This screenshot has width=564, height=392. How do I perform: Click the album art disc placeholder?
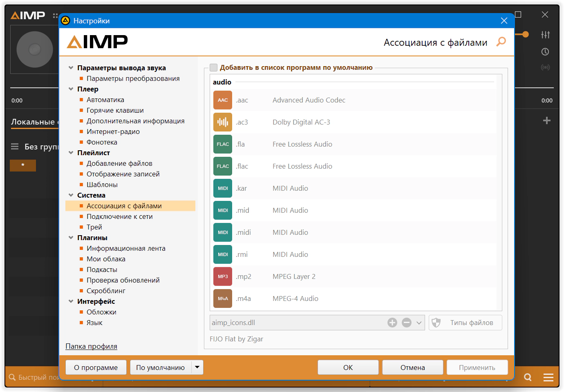click(x=35, y=49)
